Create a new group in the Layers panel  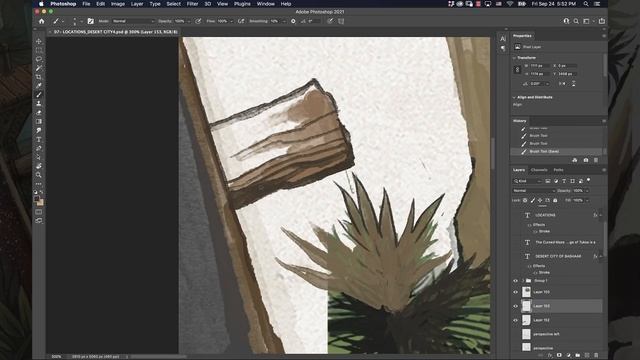click(578, 356)
